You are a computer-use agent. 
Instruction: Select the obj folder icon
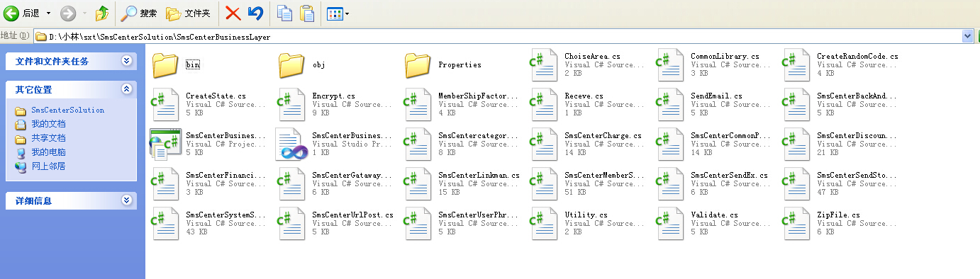[291, 64]
